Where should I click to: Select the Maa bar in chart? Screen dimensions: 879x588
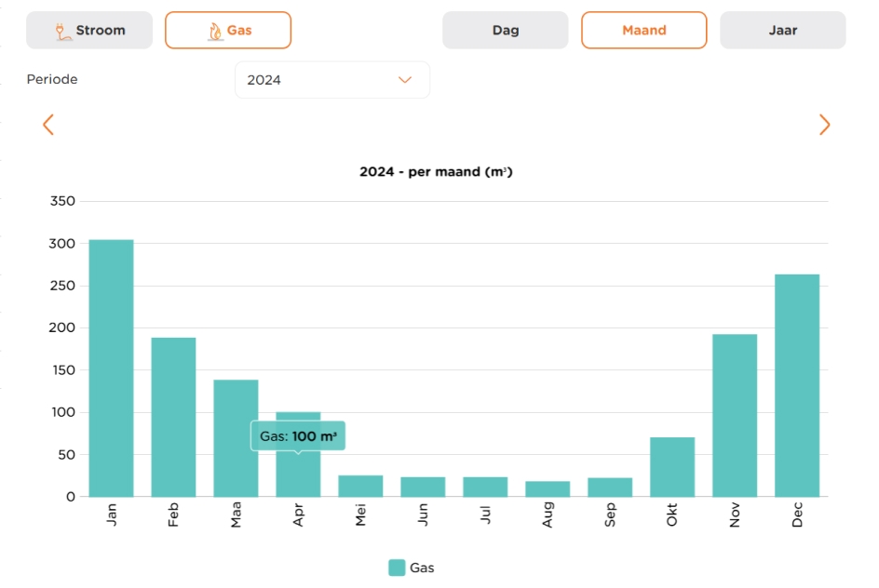coord(236,437)
